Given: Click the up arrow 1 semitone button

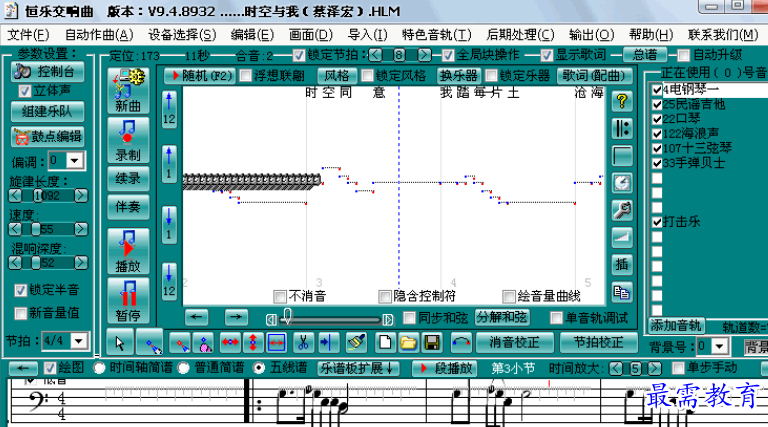Looking at the screenshot, I should [169, 164].
